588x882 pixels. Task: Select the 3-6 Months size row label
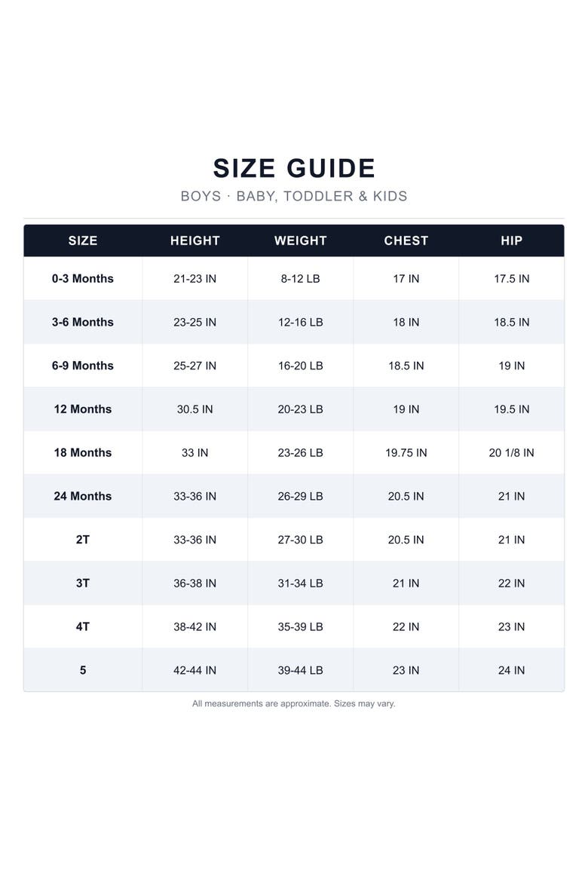(83, 323)
